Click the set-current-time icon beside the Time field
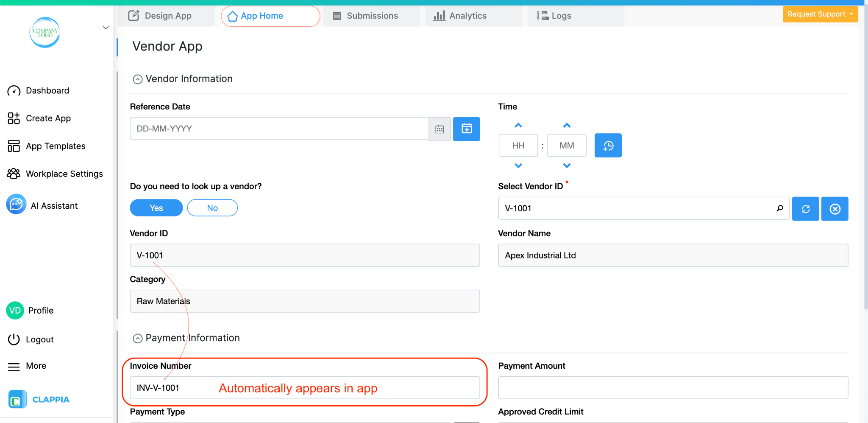868x423 pixels. pyautogui.click(x=608, y=145)
